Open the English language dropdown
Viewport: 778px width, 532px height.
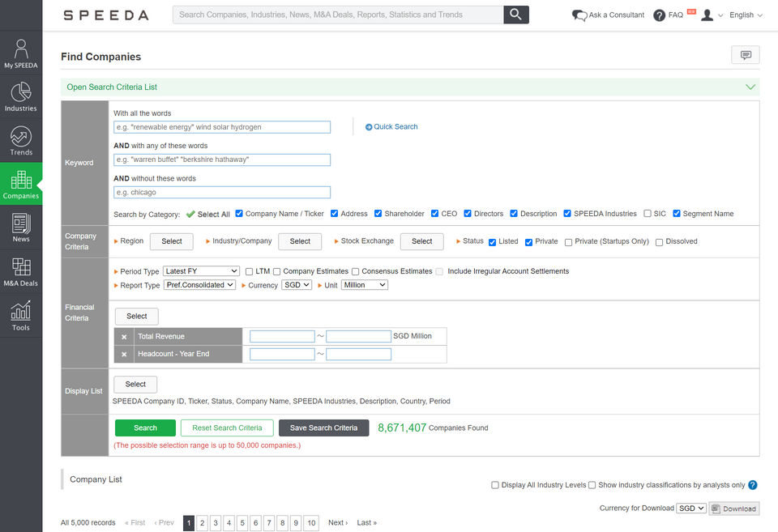[x=746, y=15]
